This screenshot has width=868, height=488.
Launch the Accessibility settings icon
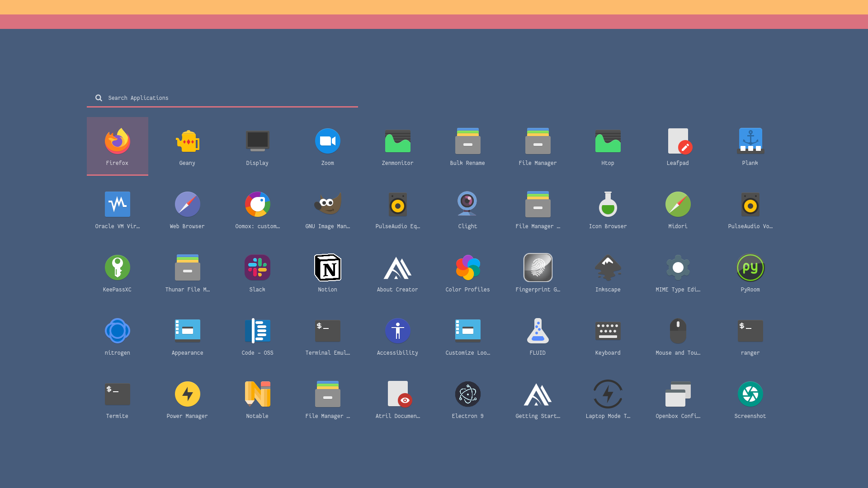pyautogui.click(x=397, y=335)
